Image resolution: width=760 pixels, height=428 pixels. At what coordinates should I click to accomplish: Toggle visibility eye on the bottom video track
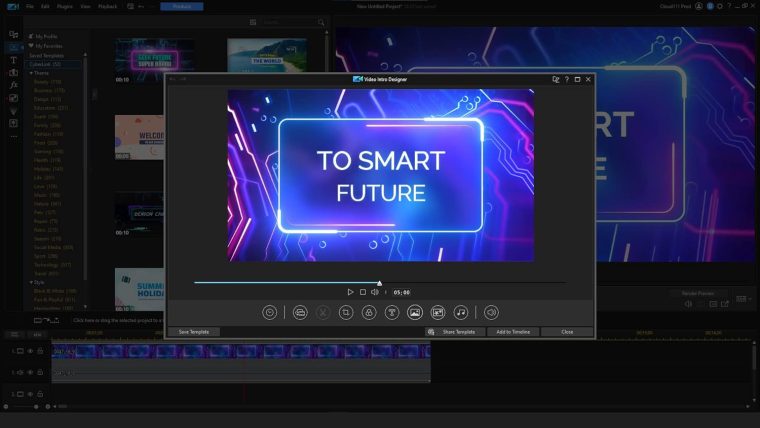(x=30, y=394)
